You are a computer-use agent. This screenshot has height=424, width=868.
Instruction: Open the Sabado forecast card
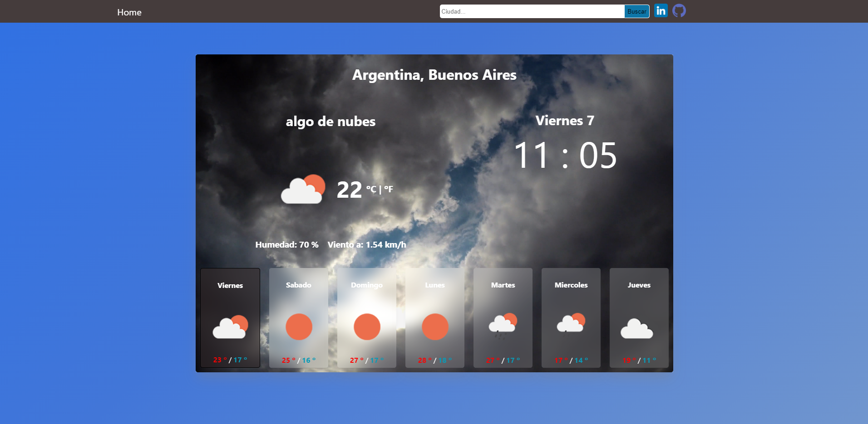[x=298, y=318]
